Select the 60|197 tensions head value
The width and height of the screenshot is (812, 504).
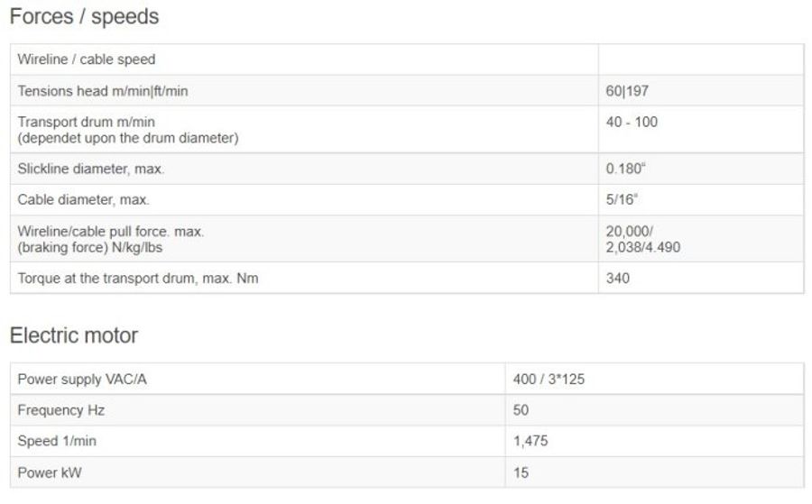click(x=627, y=91)
